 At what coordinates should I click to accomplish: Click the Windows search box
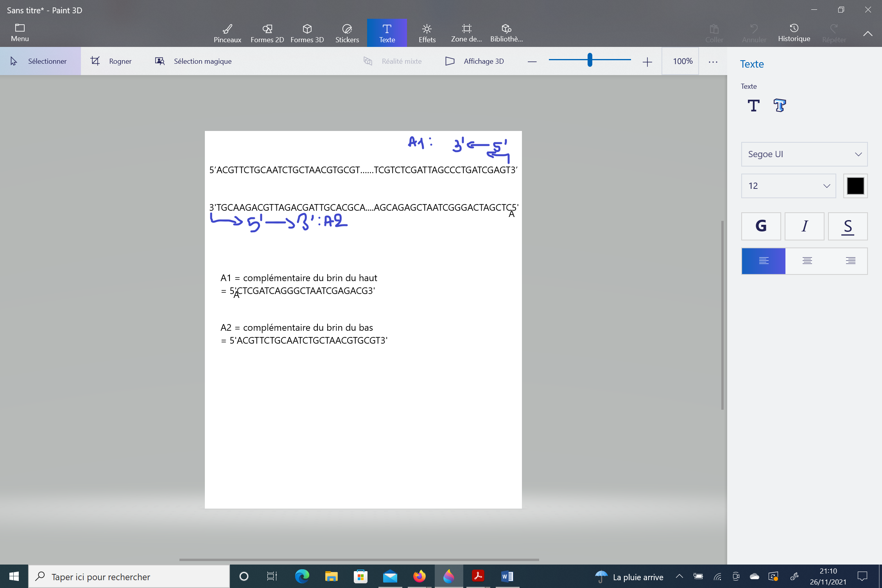(x=129, y=577)
